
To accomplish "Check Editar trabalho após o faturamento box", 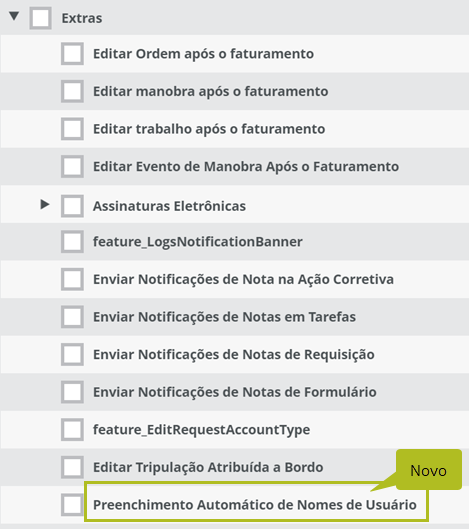I will [72, 129].
